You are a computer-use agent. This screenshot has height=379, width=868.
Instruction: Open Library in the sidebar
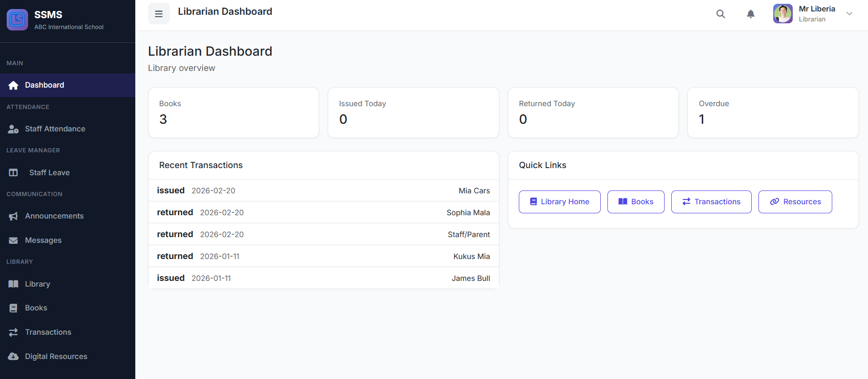(x=37, y=284)
